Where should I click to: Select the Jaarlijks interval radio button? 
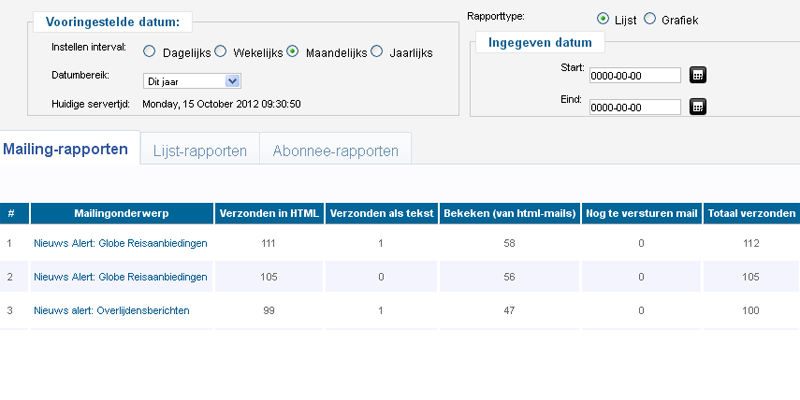[377, 51]
